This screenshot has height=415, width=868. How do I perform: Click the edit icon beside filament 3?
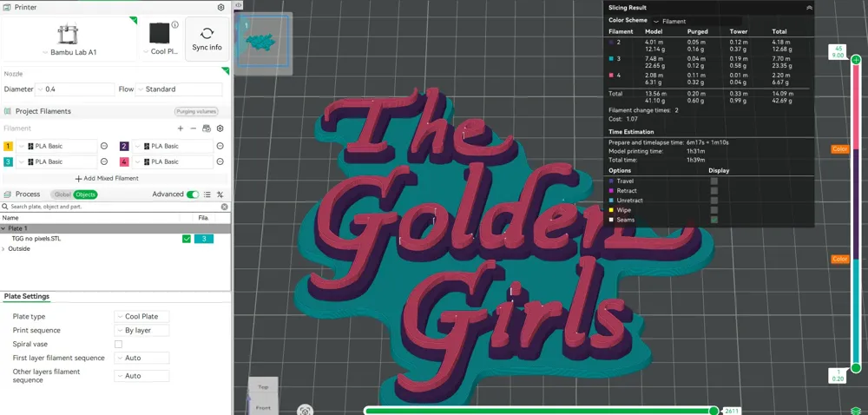coord(103,161)
